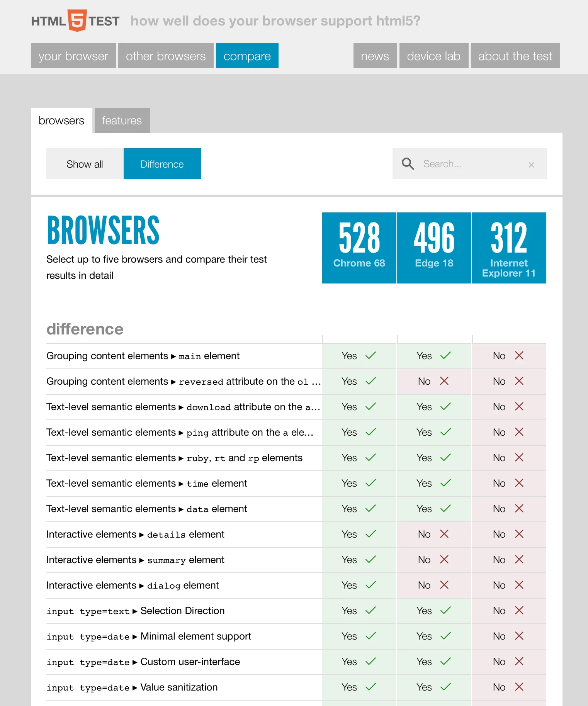Click Edge red cross for summary element

click(444, 559)
